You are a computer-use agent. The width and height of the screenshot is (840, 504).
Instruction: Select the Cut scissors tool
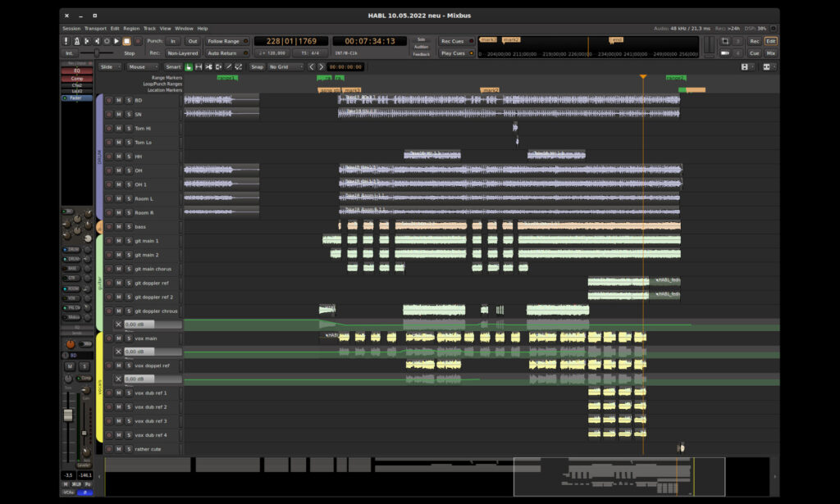pyautogui.click(x=208, y=67)
